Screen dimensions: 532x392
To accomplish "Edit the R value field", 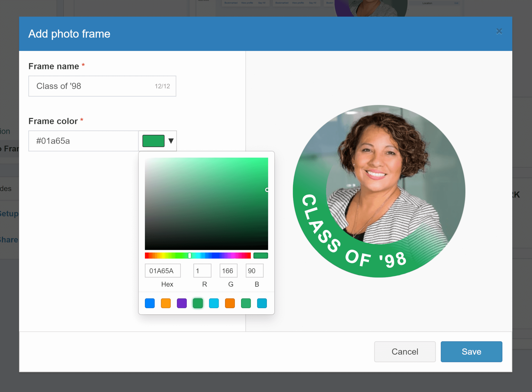I will pos(202,270).
